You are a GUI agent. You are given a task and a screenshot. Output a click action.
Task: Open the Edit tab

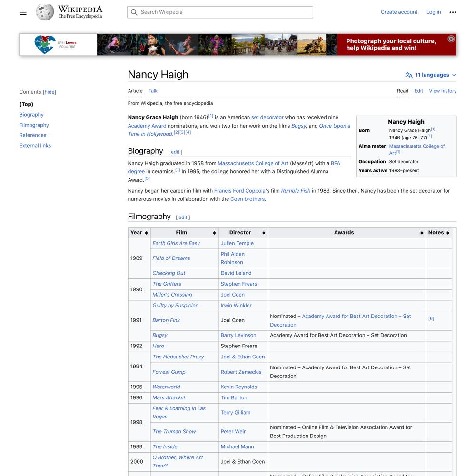click(418, 91)
